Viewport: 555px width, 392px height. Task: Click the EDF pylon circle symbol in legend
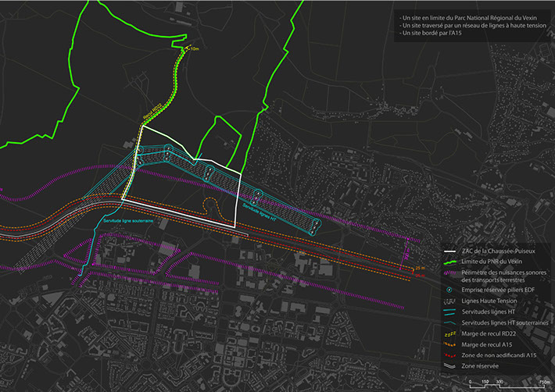(449, 291)
